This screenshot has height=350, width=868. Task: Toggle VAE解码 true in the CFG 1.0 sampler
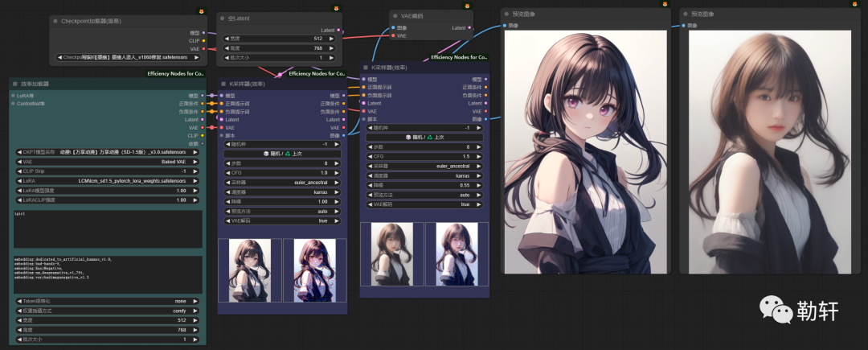(282, 221)
